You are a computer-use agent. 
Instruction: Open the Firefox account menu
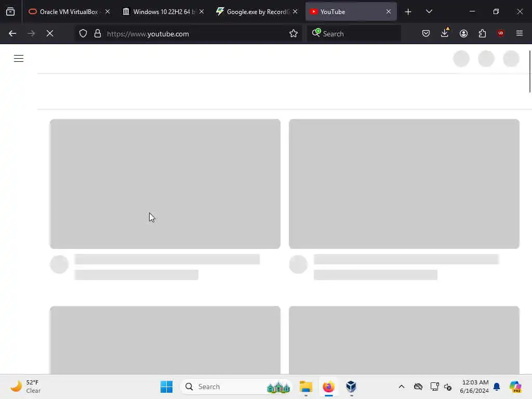pyautogui.click(x=464, y=34)
